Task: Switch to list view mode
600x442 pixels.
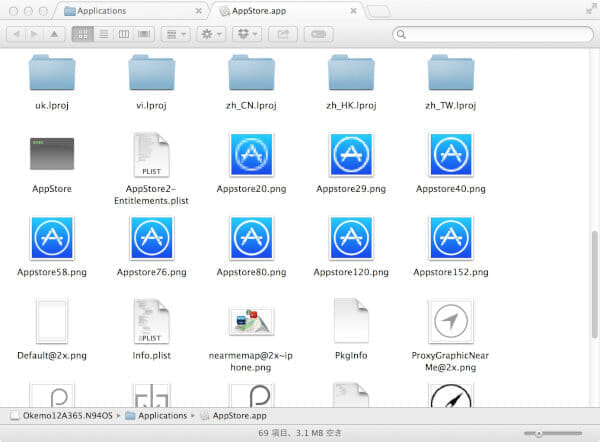Action: pyautogui.click(x=103, y=34)
